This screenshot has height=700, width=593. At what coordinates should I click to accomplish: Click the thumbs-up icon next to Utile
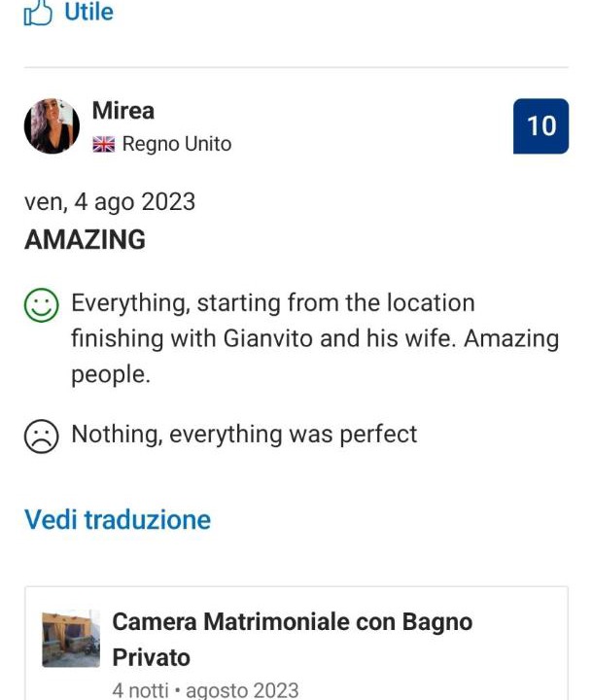[x=38, y=13]
